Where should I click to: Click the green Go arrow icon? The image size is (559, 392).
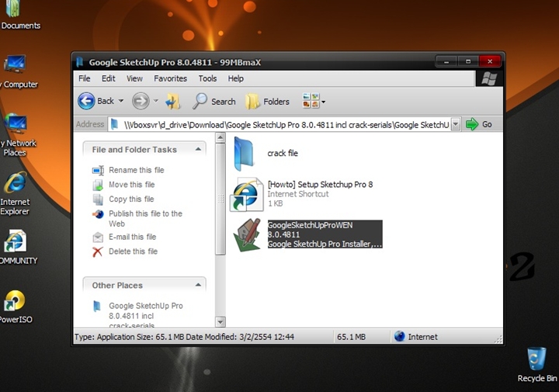472,124
